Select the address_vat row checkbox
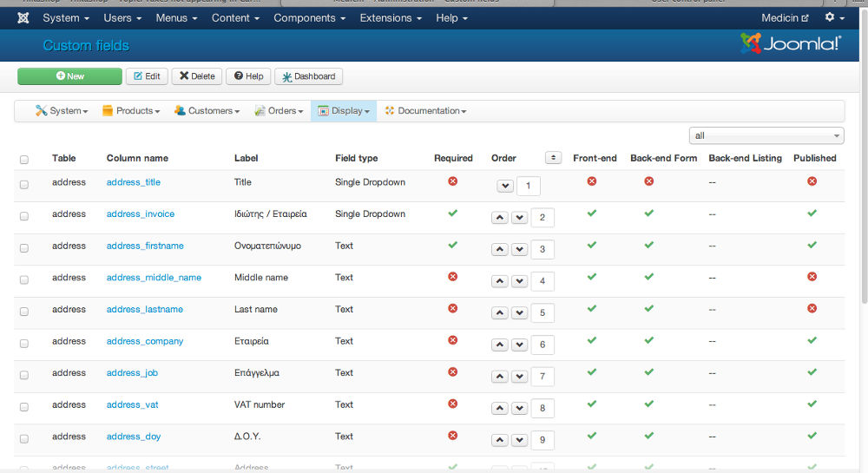 [x=24, y=406]
